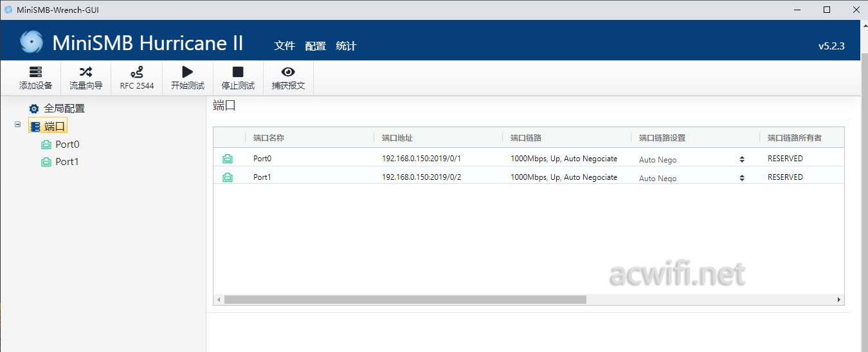Click the scrollbar right arrow
The image size is (868, 352).
[x=838, y=299]
